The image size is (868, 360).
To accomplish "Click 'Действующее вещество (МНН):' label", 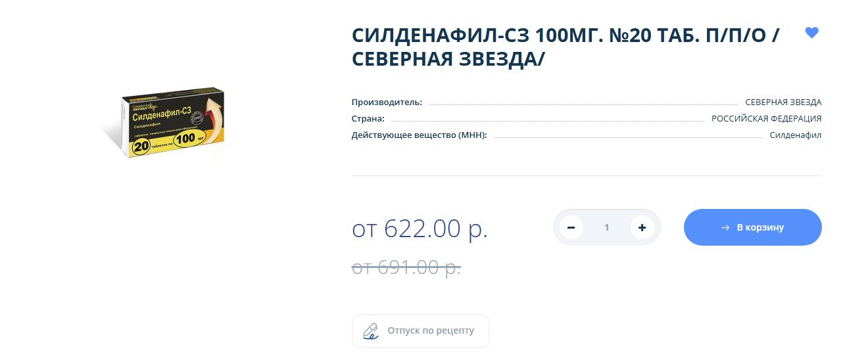I will [x=419, y=135].
